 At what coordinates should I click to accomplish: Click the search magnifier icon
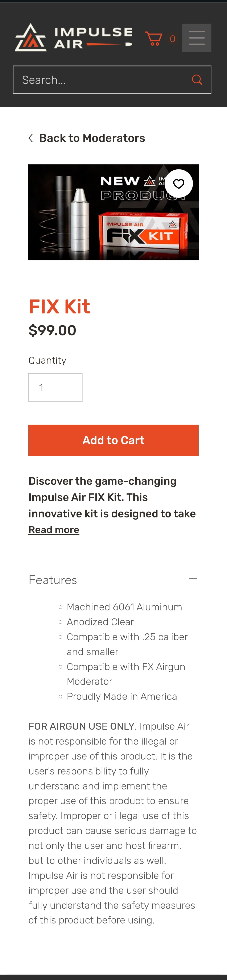(197, 80)
